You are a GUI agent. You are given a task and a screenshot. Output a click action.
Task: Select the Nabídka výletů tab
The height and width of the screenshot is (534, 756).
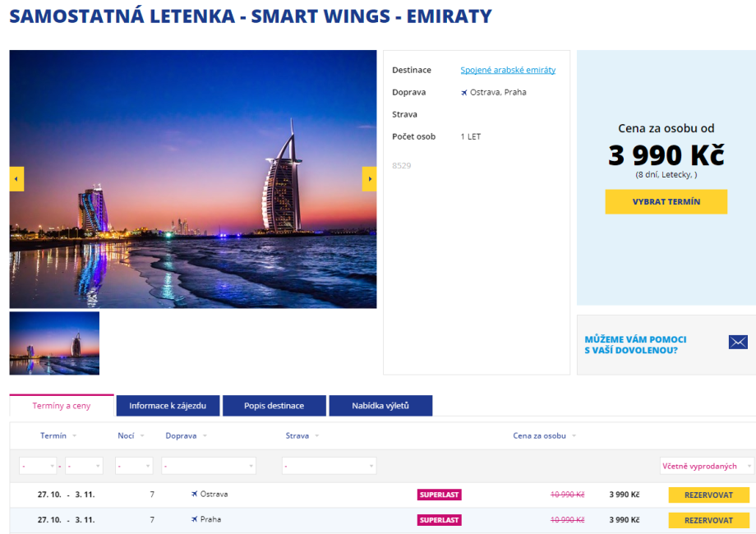(380, 406)
